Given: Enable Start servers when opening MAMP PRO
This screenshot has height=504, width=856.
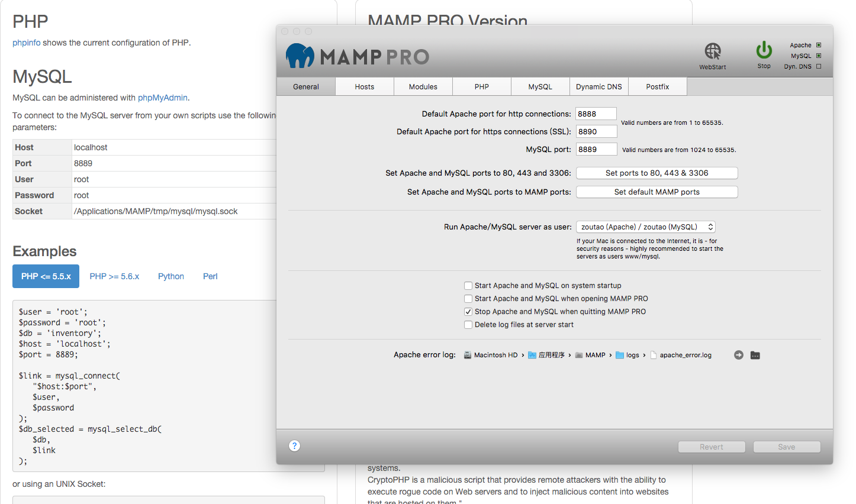Looking at the screenshot, I should (x=468, y=299).
